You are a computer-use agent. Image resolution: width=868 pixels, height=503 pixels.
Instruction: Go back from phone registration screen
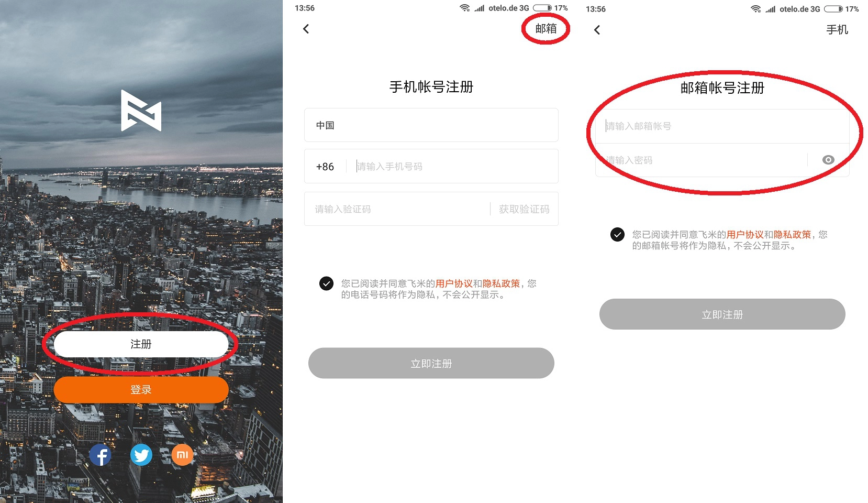(x=306, y=29)
